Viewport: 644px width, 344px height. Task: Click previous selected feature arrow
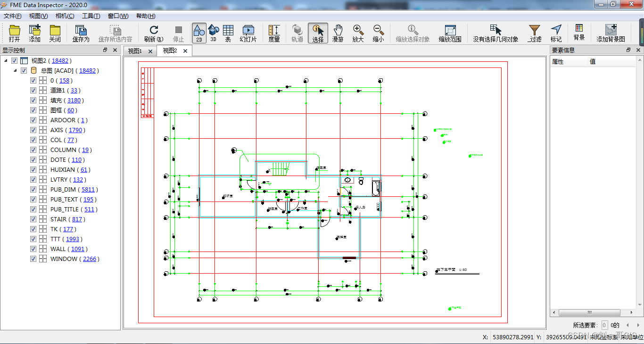click(x=627, y=325)
